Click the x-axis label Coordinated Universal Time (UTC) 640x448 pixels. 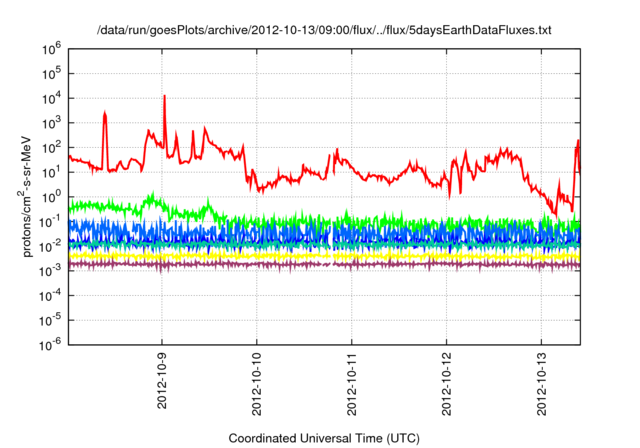point(324,438)
